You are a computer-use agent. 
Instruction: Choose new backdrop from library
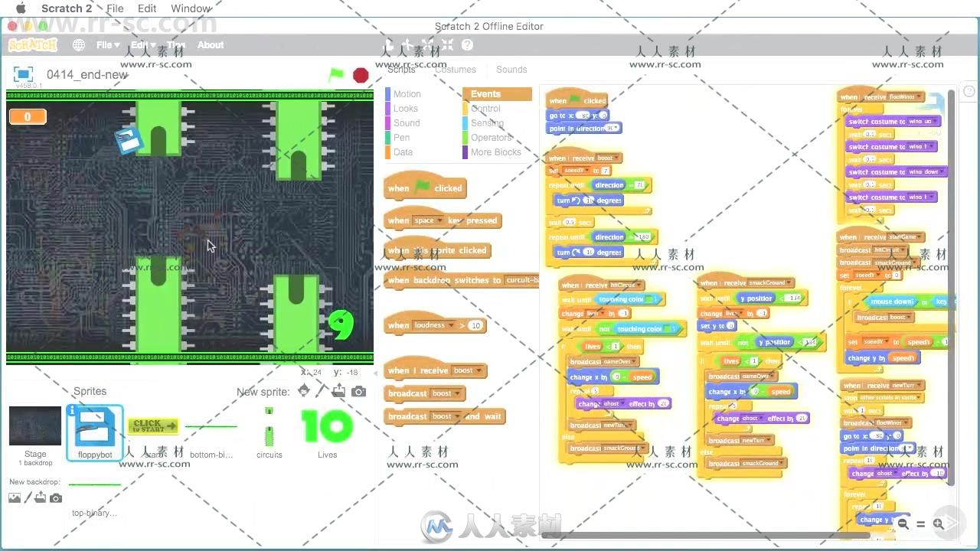pos(15,498)
